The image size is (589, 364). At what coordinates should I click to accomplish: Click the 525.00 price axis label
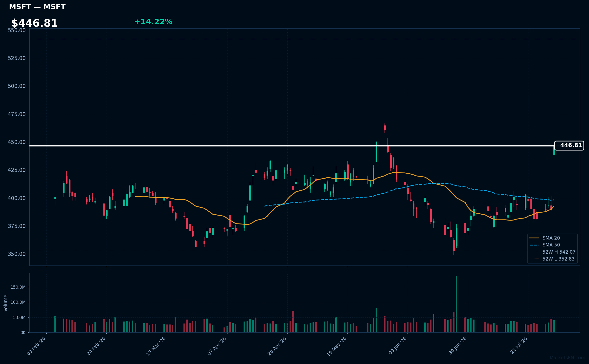point(17,58)
